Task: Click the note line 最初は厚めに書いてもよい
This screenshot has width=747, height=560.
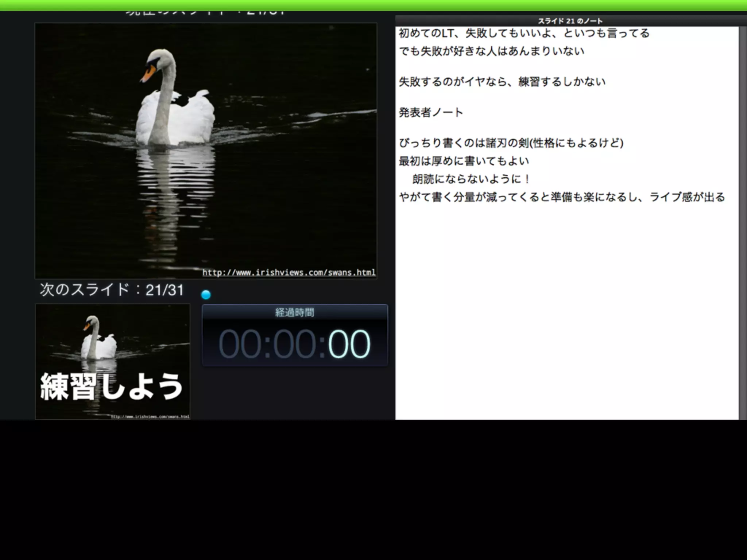Action: pos(464,161)
